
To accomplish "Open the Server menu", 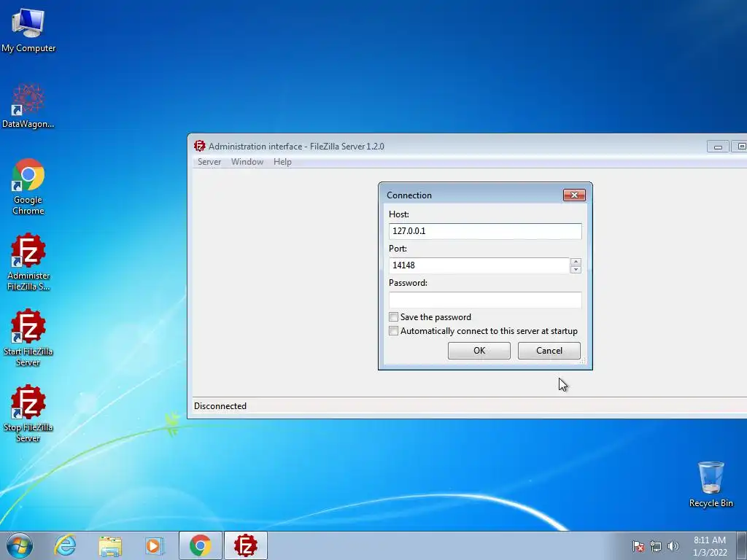I will [x=209, y=162].
